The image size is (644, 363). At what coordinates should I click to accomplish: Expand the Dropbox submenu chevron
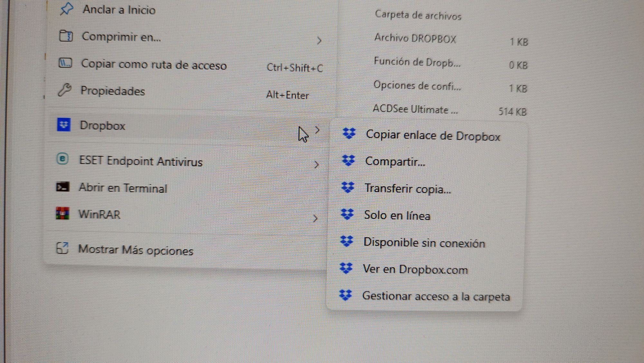click(317, 130)
